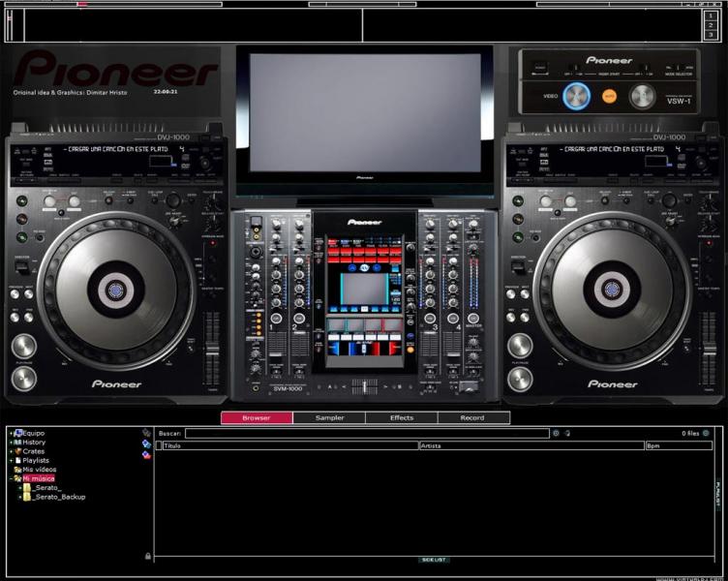Screen dimensions: 728x581
Task: Click the mixer crossfader
Action: (364, 386)
